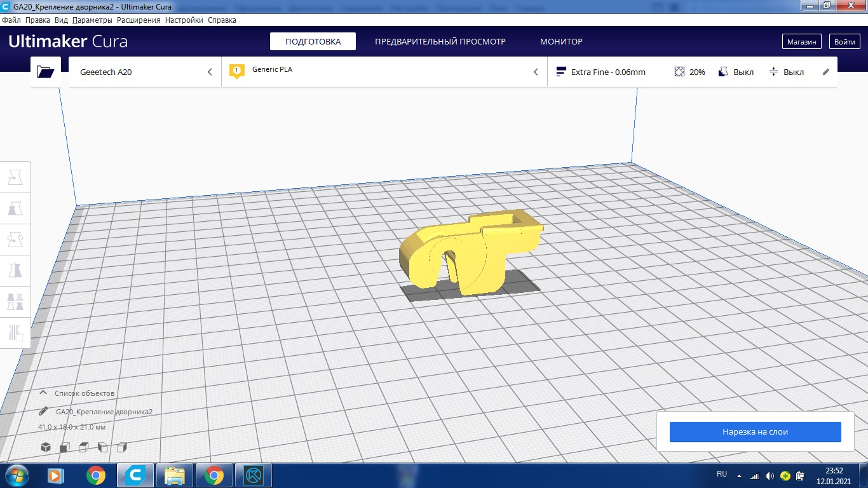Open the Chrome icon beside the media player
The height and width of the screenshot is (488, 868).
(96, 475)
